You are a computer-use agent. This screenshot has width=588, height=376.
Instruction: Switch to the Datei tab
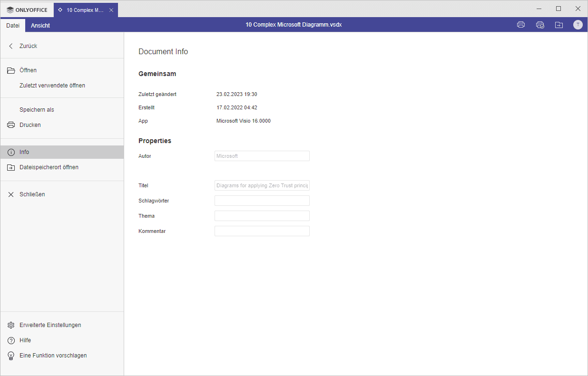[x=13, y=25]
